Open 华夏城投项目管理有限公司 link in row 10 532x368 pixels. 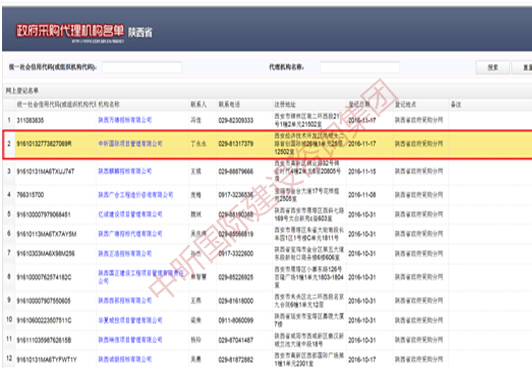130,320
